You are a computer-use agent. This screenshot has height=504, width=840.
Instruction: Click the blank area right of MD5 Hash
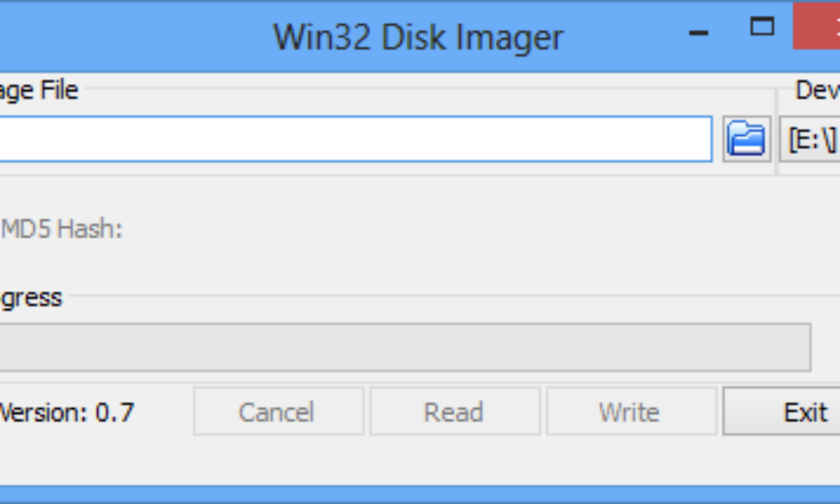click(420, 229)
